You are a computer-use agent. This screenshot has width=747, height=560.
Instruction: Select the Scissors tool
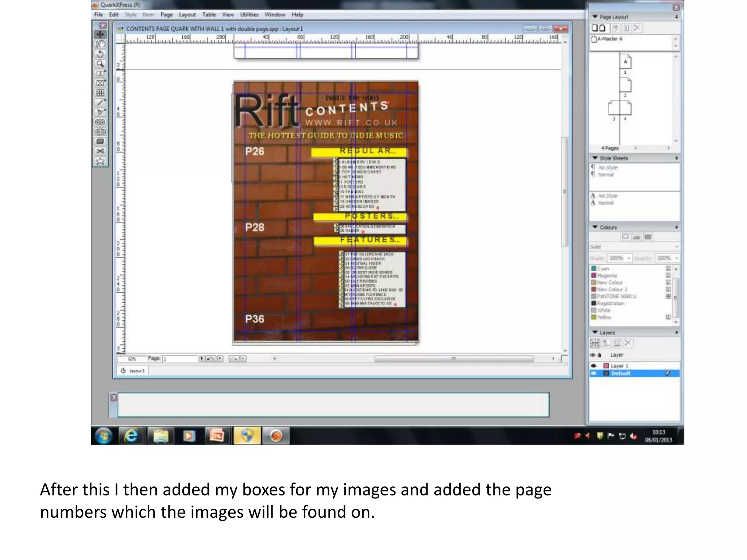(100, 151)
